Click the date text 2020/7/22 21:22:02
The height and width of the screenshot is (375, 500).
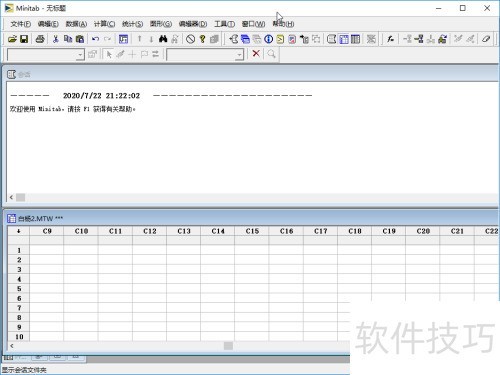click(101, 96)
